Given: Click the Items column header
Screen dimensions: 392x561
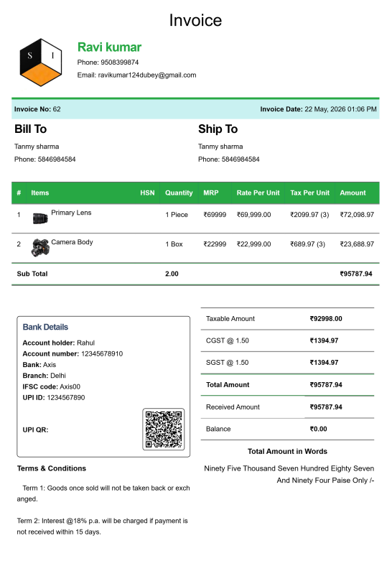Looking at the screenshot, I should tap(39, 193).
